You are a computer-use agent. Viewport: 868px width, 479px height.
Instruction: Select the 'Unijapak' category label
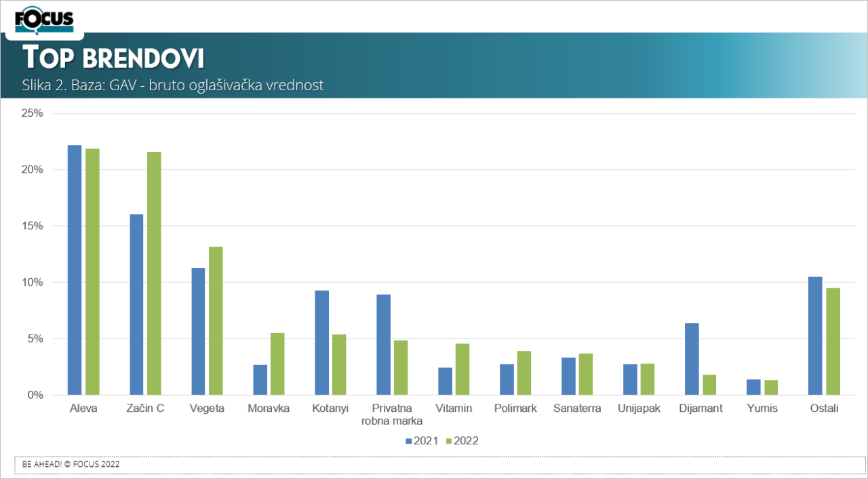(x=639, y=408)
